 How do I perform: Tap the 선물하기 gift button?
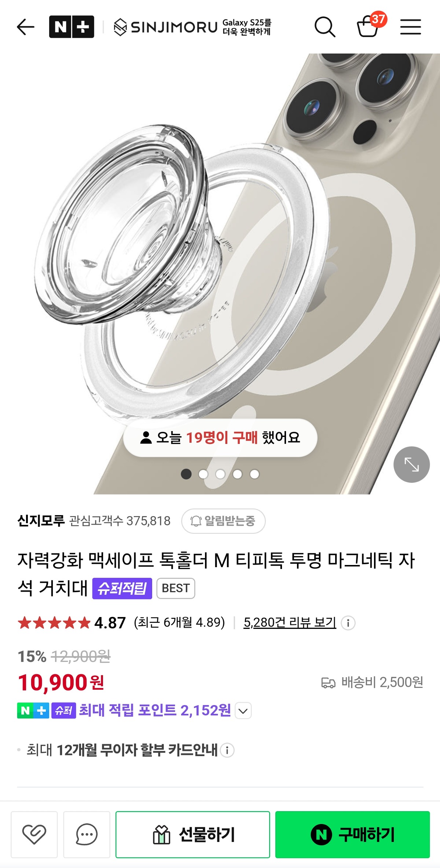[x=193, y=835]
